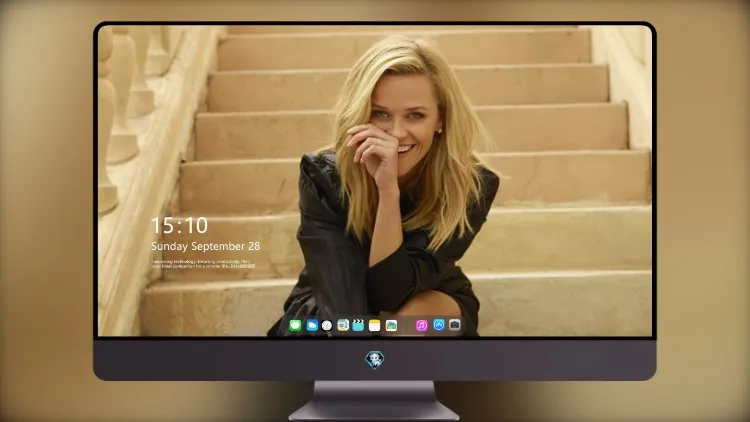Click the 15:10 clock widget
The image size is (750, 422).
tap(179, 225)
